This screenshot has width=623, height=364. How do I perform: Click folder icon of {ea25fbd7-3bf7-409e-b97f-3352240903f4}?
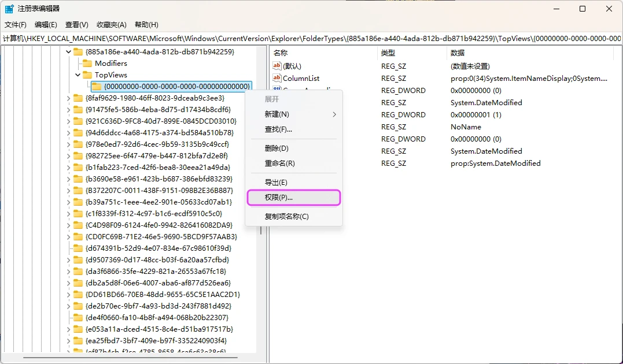78,340
